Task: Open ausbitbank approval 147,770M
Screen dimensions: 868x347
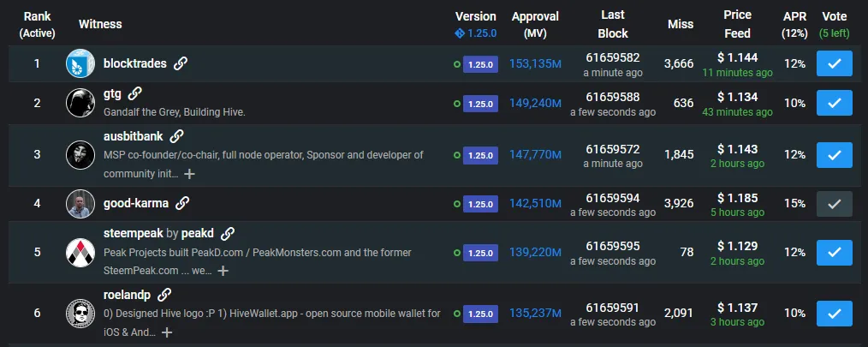Action: tap(535, 155)
